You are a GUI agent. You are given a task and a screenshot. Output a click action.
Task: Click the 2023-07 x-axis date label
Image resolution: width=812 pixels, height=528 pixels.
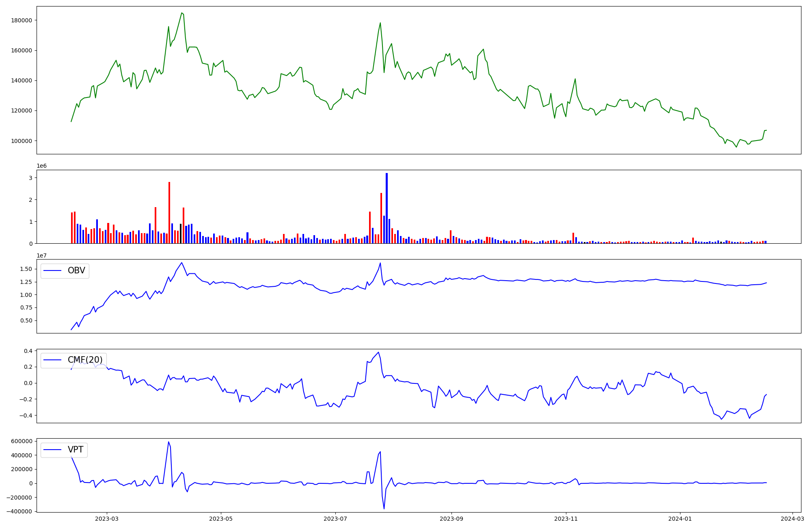(335, 519)
